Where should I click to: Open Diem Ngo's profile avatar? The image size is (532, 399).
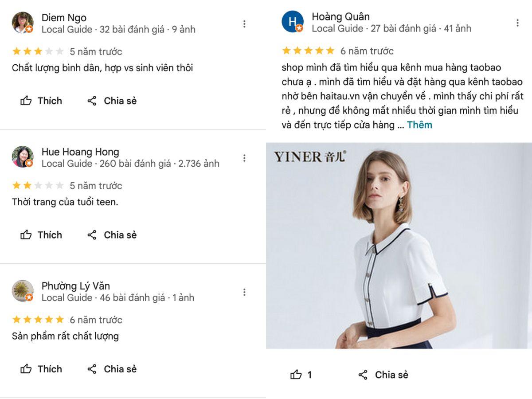click(x=23, y=23)
